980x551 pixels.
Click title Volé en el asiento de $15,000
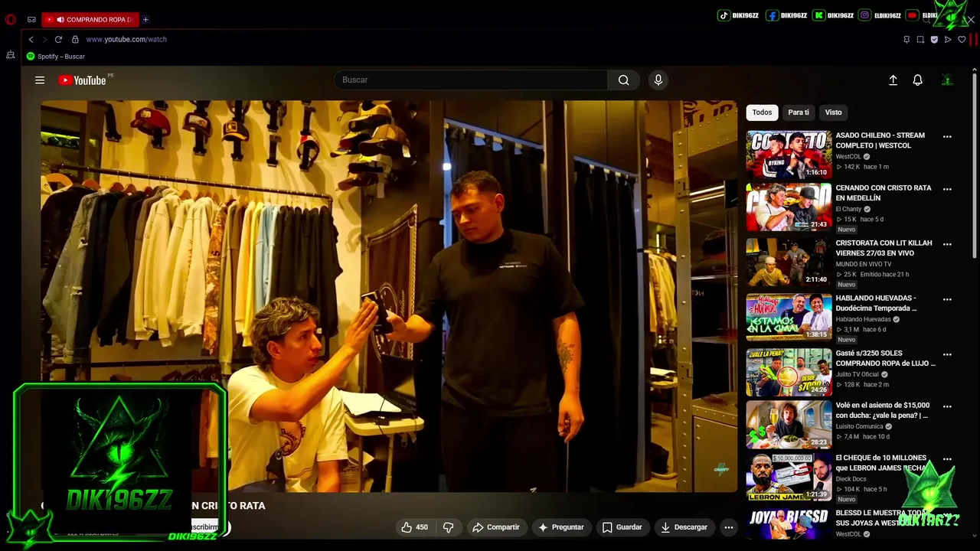coord(883,410)
